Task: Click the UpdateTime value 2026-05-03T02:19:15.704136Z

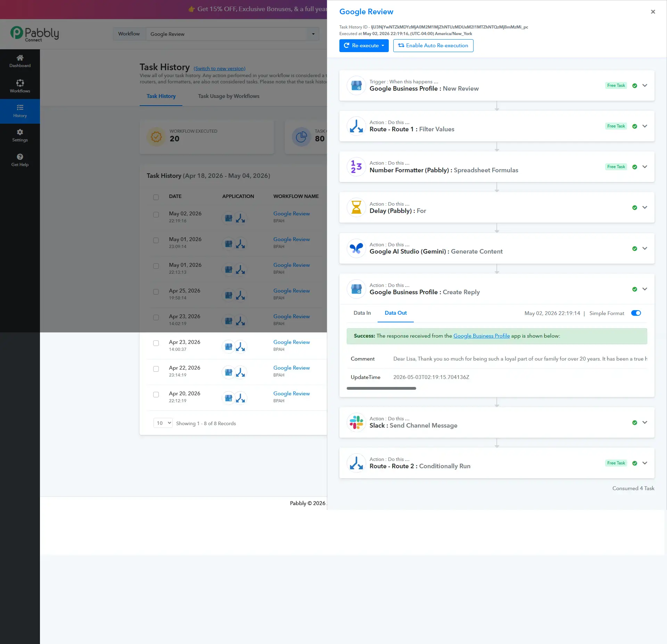Action: (431, 377)
